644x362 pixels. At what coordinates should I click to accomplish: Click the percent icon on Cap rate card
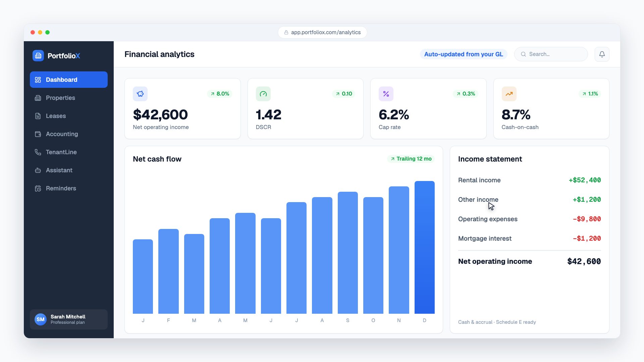tap(386, 94)
